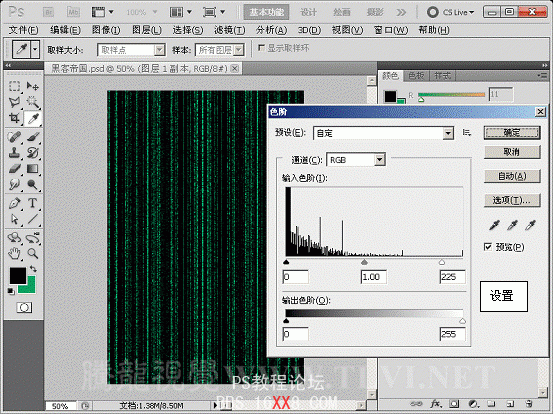Show more workspaces with double chevron
The height and width of the screenshot is (414, 553).
point(401,12)
